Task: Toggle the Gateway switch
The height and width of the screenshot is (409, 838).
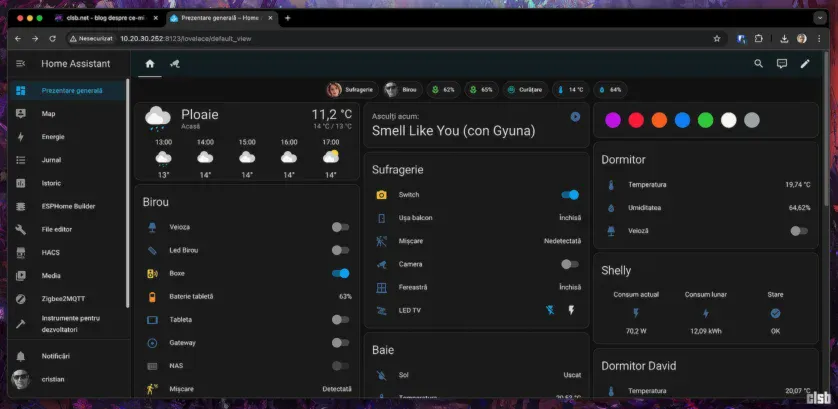Action: (x=340, y=343)
